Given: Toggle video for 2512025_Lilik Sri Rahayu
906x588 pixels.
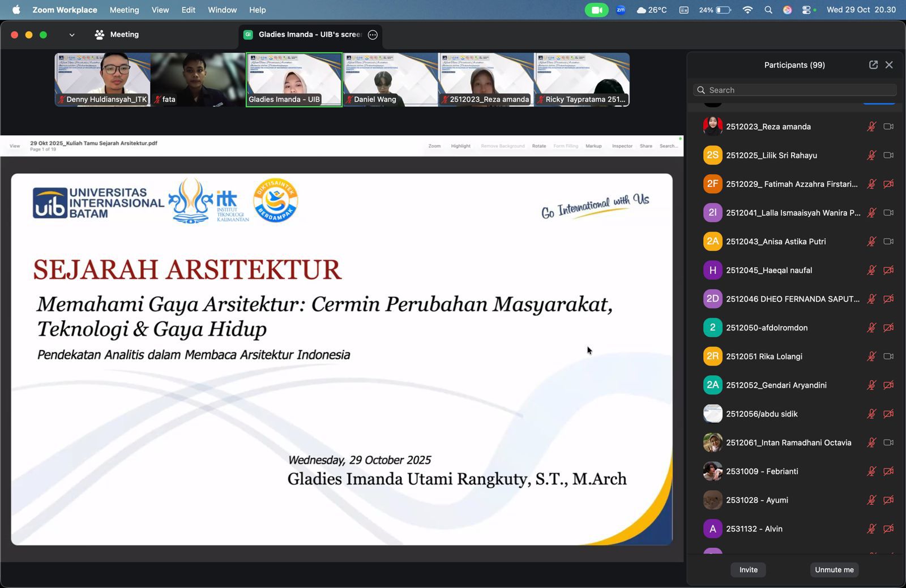Looking at the screenshot, I should [x=888, y=155].
